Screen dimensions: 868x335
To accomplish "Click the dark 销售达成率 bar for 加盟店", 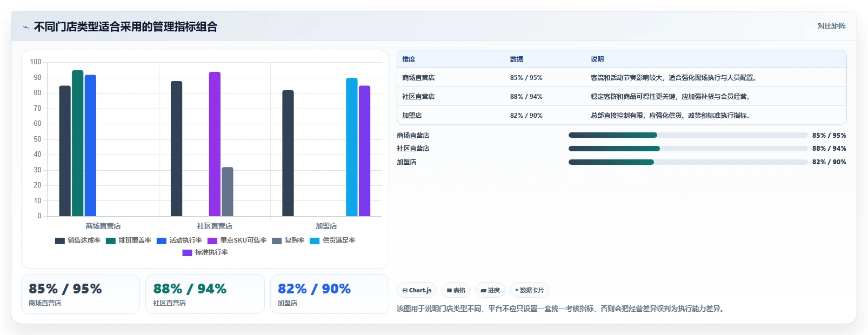I will click(x=288, y=153).
